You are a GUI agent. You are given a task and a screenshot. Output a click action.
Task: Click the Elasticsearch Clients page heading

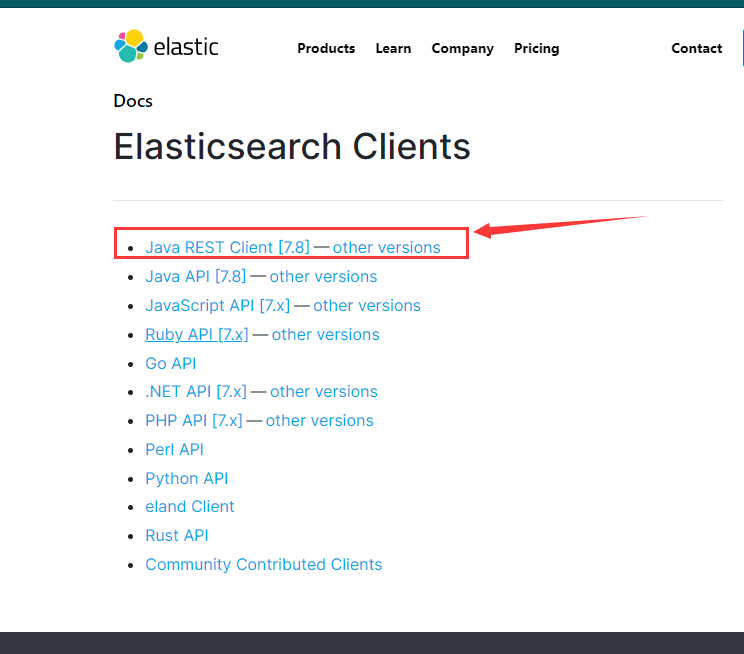(292, 146)
